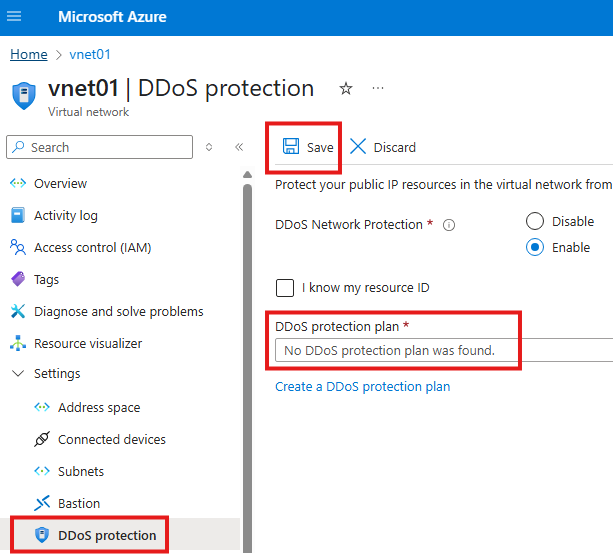Click 'Create a DDoS protection plan' link
Screen dimensions: 613x554
[362, 386]
